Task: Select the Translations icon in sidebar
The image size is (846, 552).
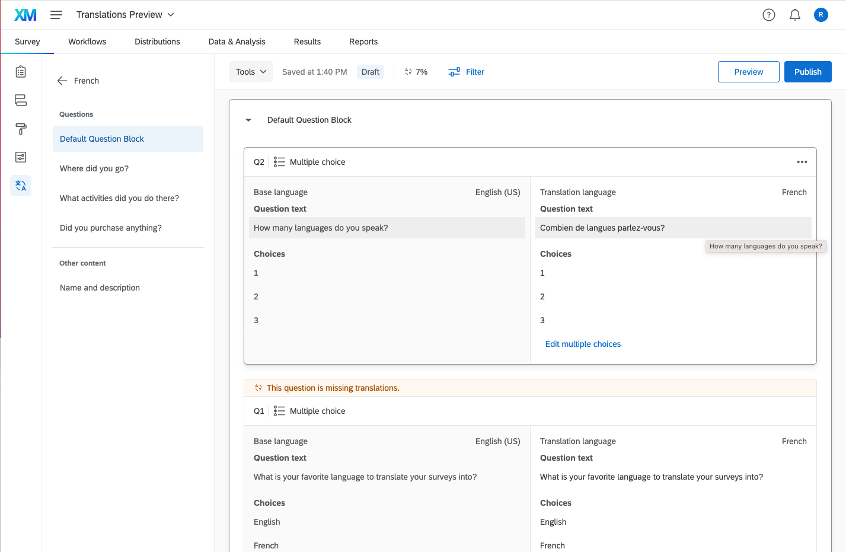Action: pos(21,185)
